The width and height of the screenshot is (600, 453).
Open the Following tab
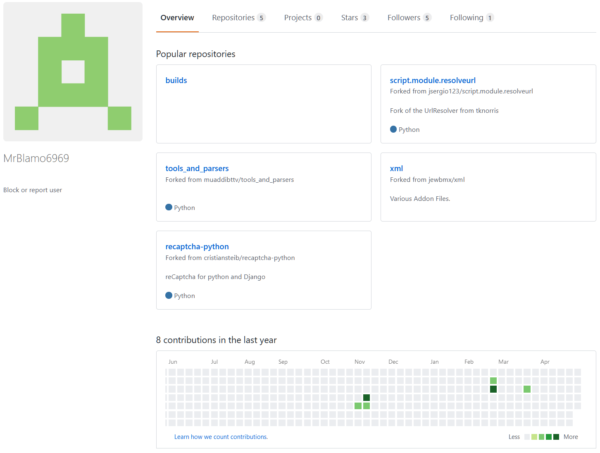(x=471, y=18)
